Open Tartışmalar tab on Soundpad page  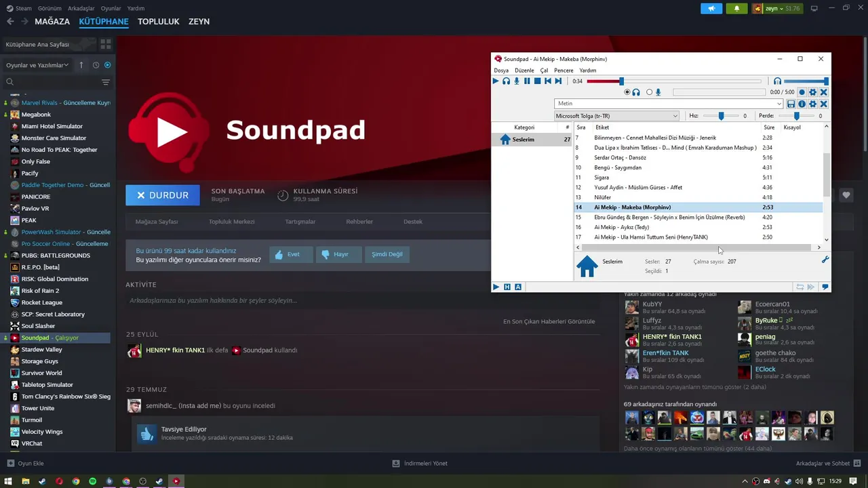(x=300, y=222)
